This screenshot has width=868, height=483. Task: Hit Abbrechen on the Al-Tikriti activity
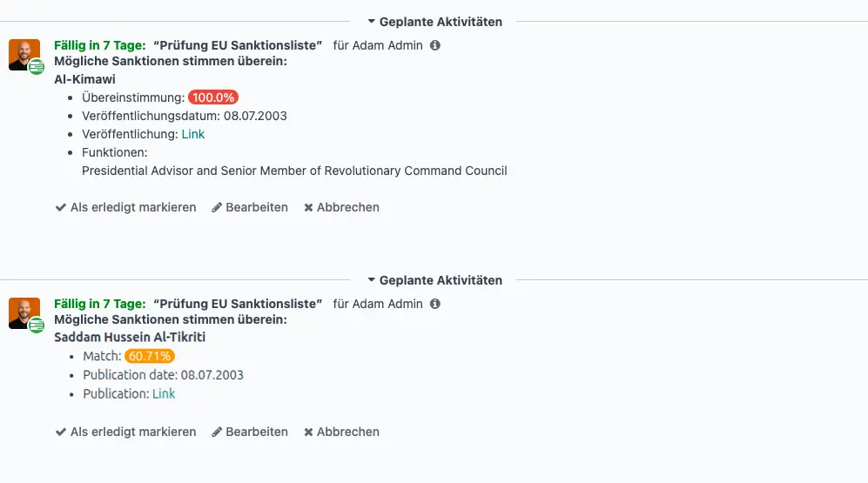tap(341, 433)
